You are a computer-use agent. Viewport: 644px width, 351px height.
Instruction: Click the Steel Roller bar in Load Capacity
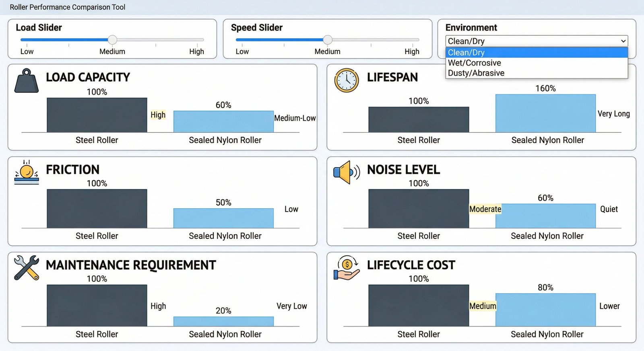tap(97, 115)
